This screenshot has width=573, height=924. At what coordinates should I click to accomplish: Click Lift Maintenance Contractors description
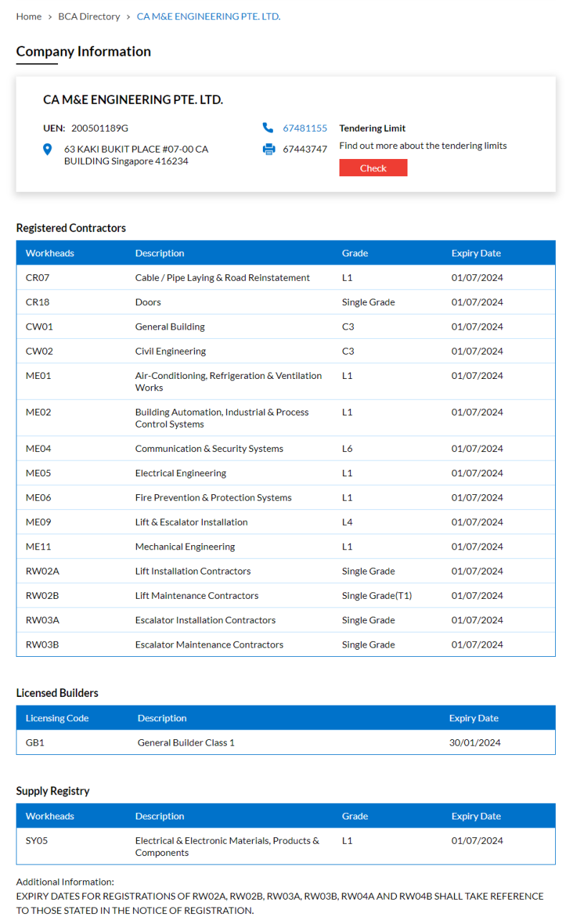coord(197,595)
